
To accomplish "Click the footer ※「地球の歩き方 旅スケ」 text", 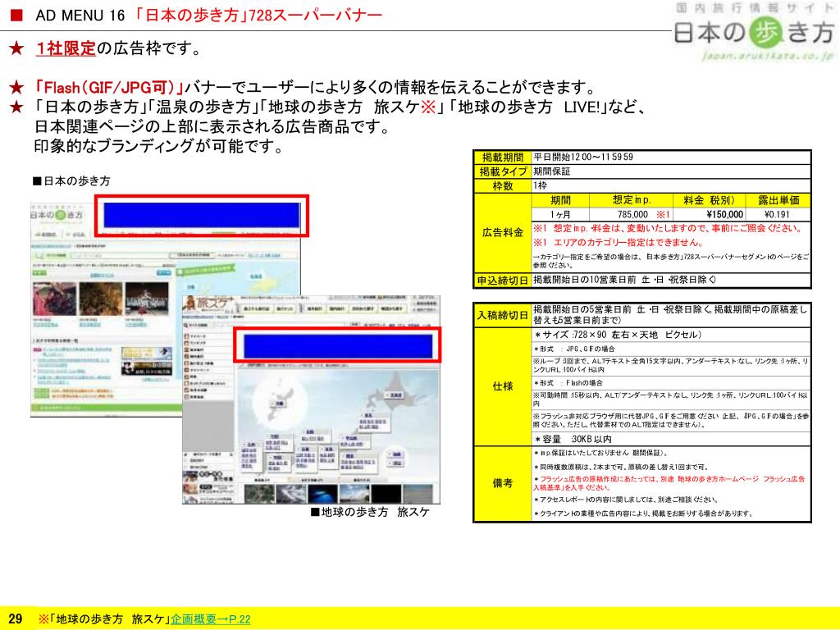I will 104,619.
